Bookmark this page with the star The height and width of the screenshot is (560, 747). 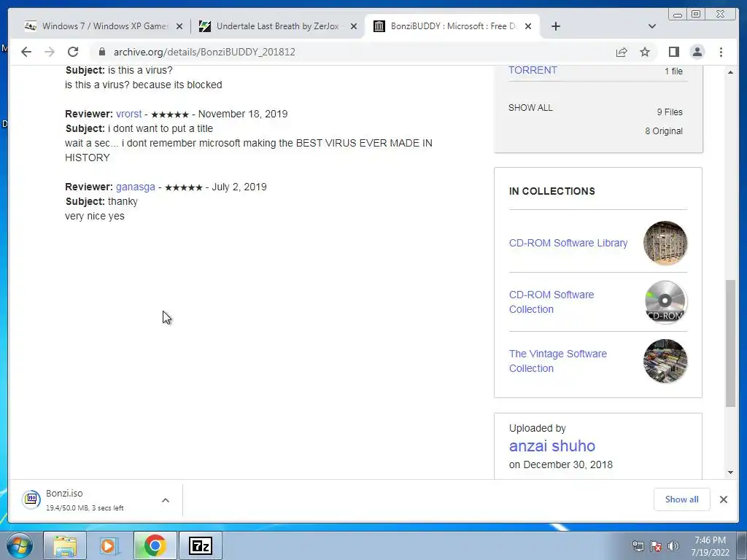645,52
